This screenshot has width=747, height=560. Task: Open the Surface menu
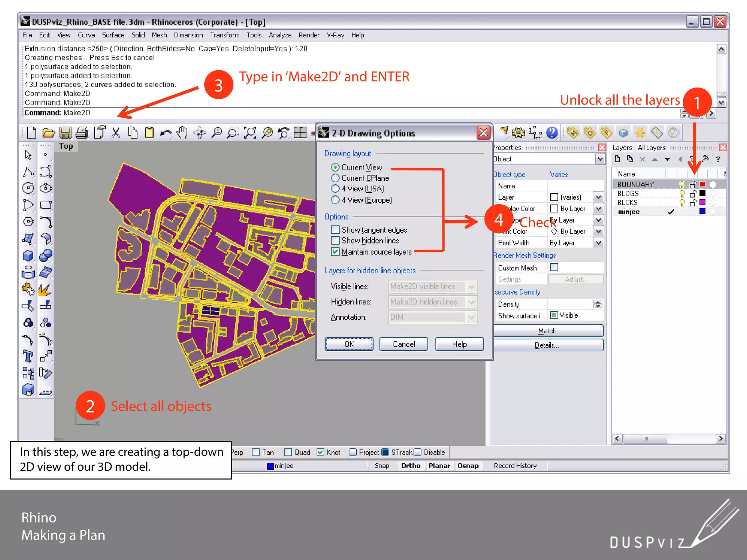pyautogui.click(x=113, y=35)
